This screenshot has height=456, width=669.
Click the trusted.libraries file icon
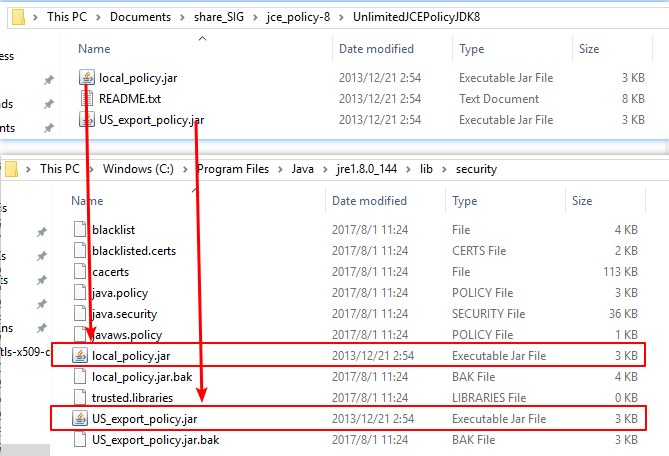[80, 397]
